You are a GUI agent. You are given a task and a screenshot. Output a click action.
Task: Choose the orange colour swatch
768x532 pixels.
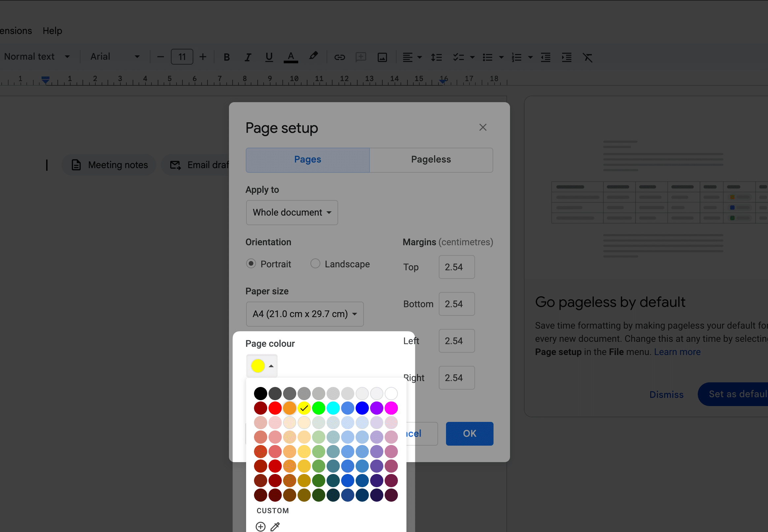(290, 408)
